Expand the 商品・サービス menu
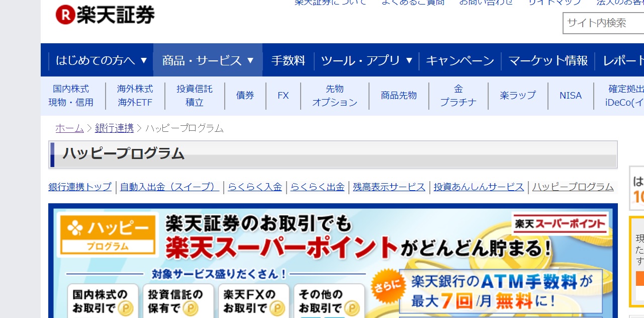The height and width of the screenshot is (318, 644). (208, 60)
